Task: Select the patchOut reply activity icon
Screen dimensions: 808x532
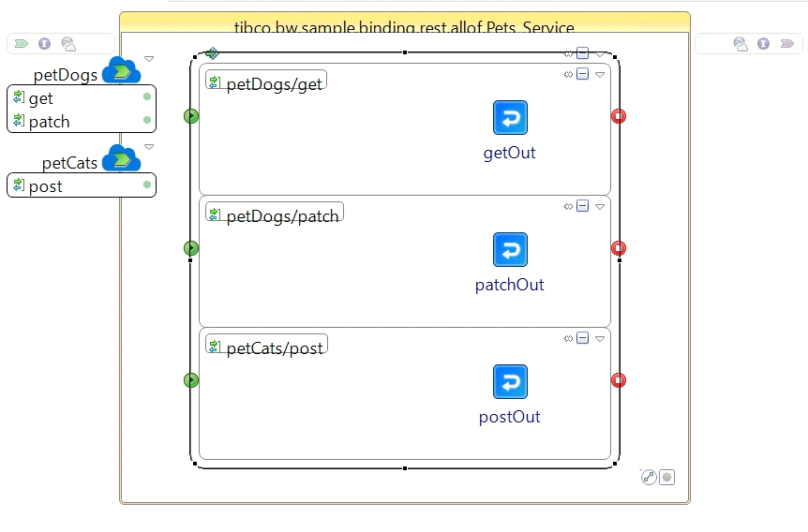Action: click(x=510, y=250)
